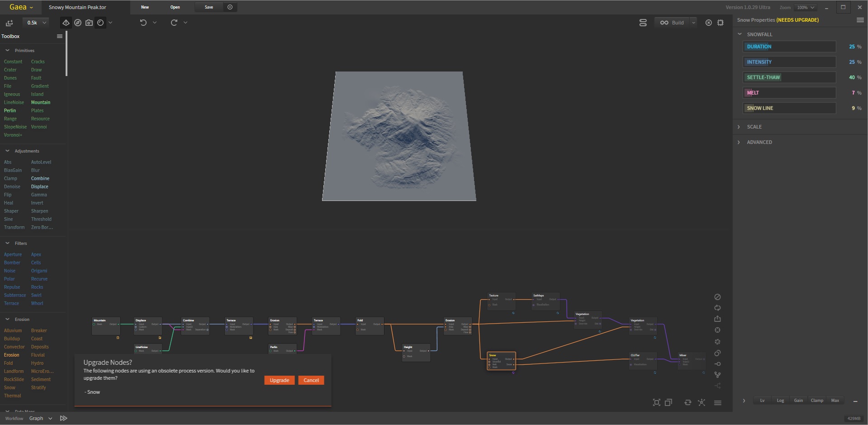Click the slashed-circle bypass icon in the graph sidebar
Viewport: 868px width, 425px height.
(717, 297)
